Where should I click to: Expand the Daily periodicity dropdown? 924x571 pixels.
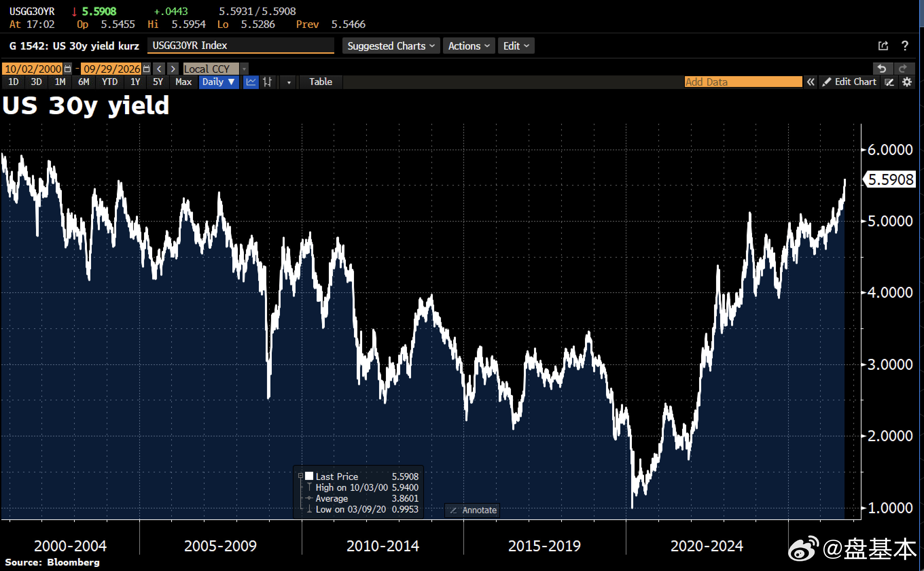[218, 82]
